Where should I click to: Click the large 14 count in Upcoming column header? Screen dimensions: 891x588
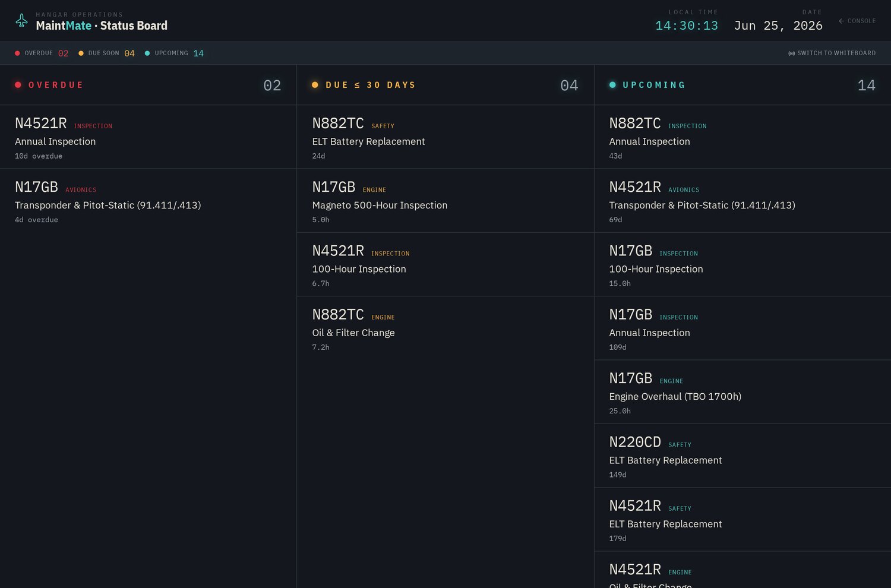[x=867, y=86]
